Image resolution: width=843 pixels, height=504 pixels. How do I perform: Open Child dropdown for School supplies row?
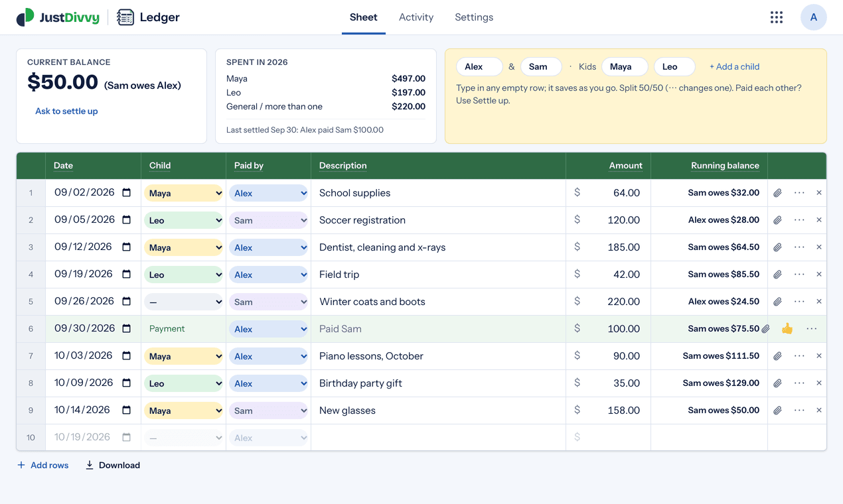pos(184,193)
